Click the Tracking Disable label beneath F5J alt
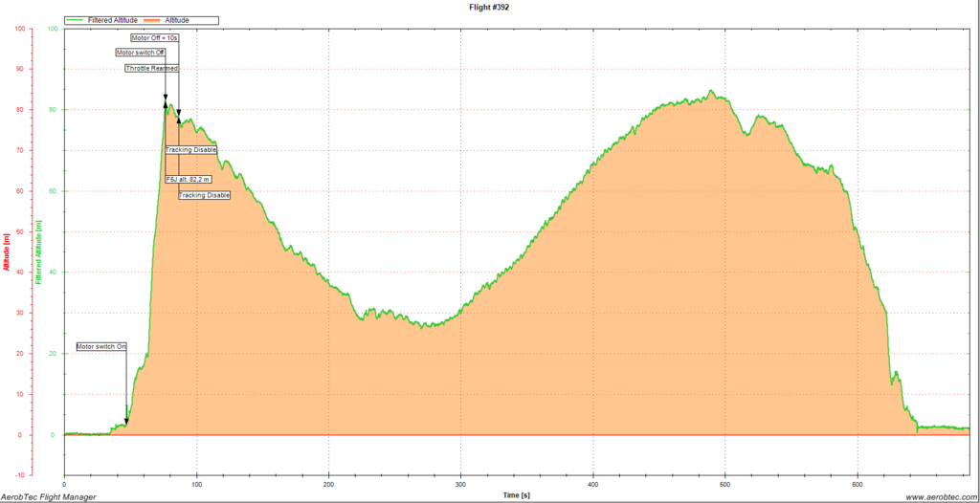This screenshot has height=503, width=980. [205, 195]
